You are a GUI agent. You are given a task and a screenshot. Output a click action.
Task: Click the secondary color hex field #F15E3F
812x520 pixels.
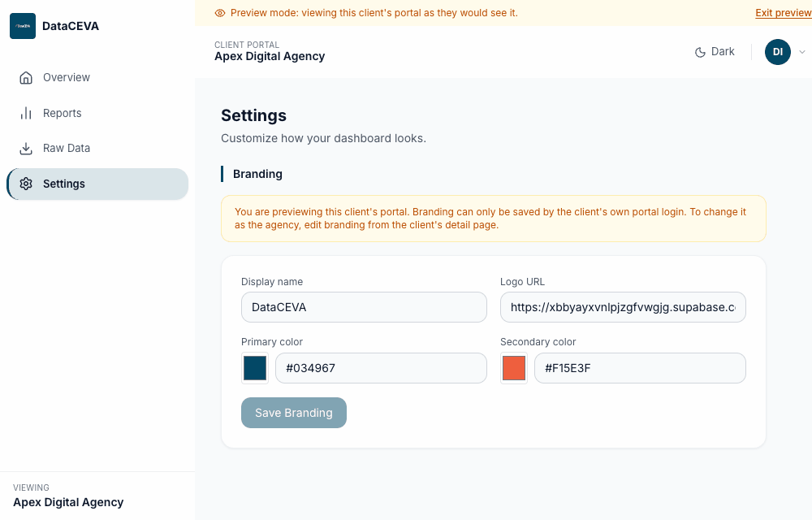[x=640, y=368]
